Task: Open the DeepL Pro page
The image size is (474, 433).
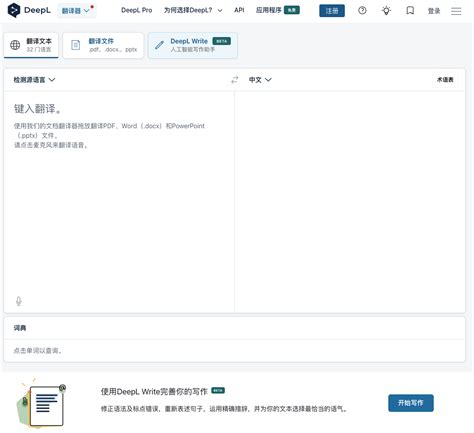Action: 137,10
